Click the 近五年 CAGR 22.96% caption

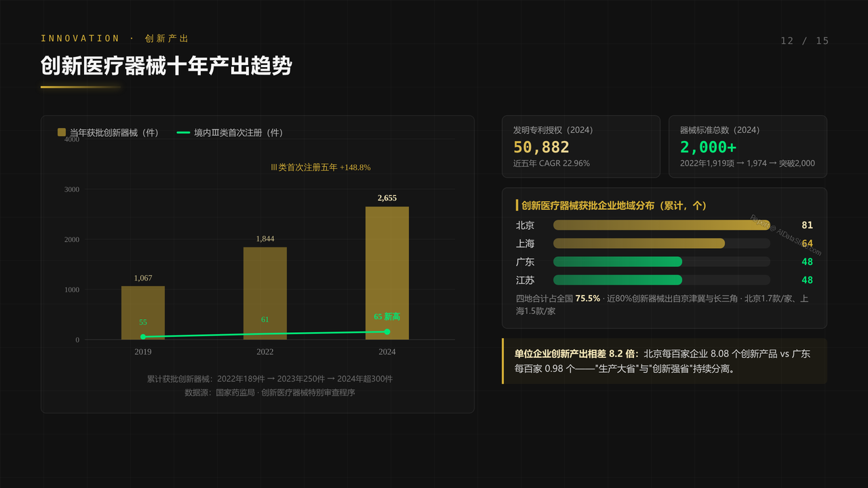click(x=551, y=163)
